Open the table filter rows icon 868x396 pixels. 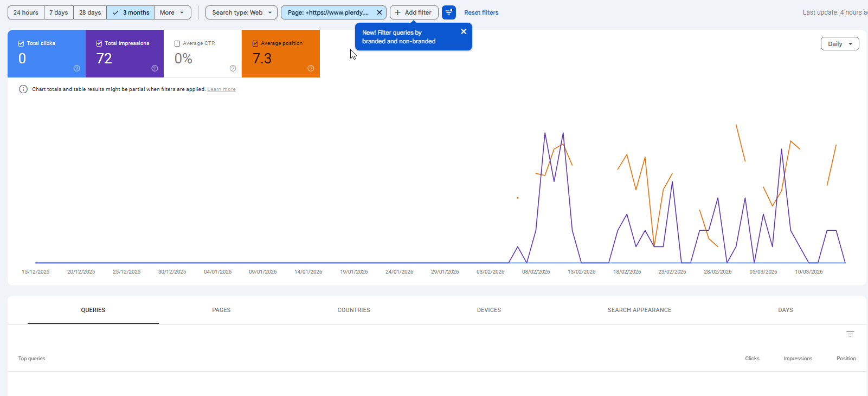(x=850, y=334)
